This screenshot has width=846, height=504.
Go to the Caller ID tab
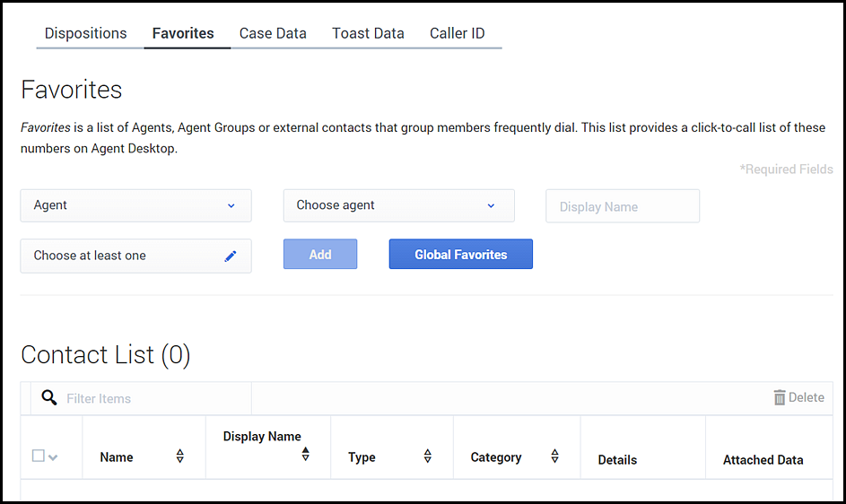click(x=457, y=33)
